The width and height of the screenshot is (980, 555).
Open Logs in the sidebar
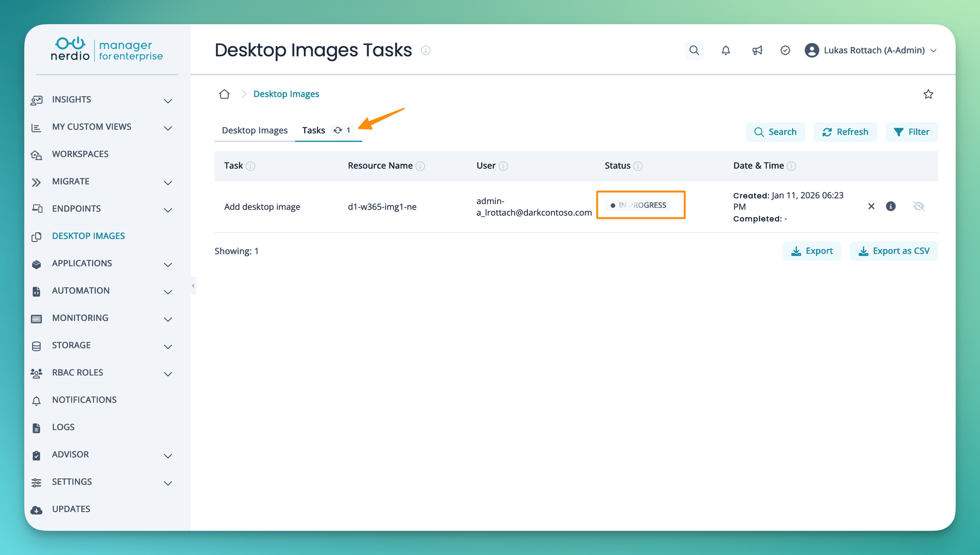tap(63, 427)
